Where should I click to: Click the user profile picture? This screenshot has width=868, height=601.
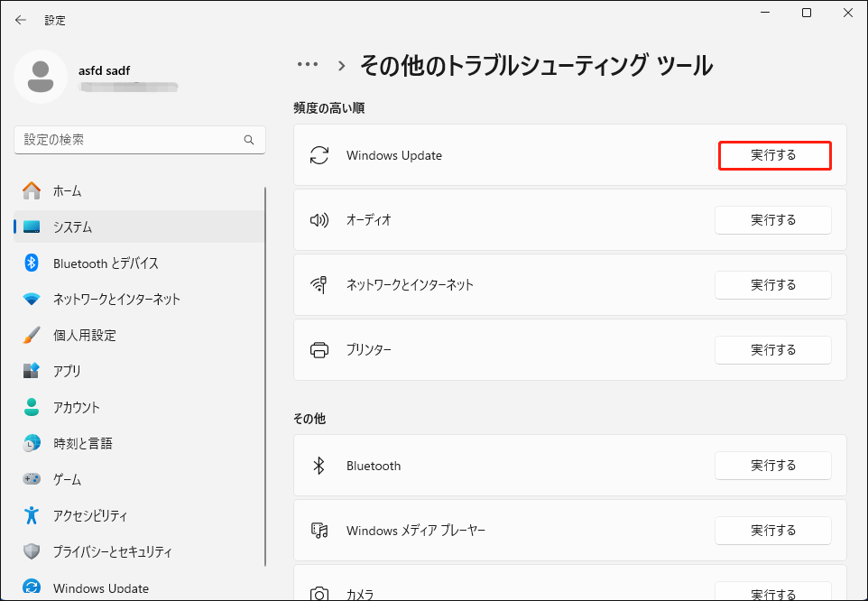(x=40, y=78)
